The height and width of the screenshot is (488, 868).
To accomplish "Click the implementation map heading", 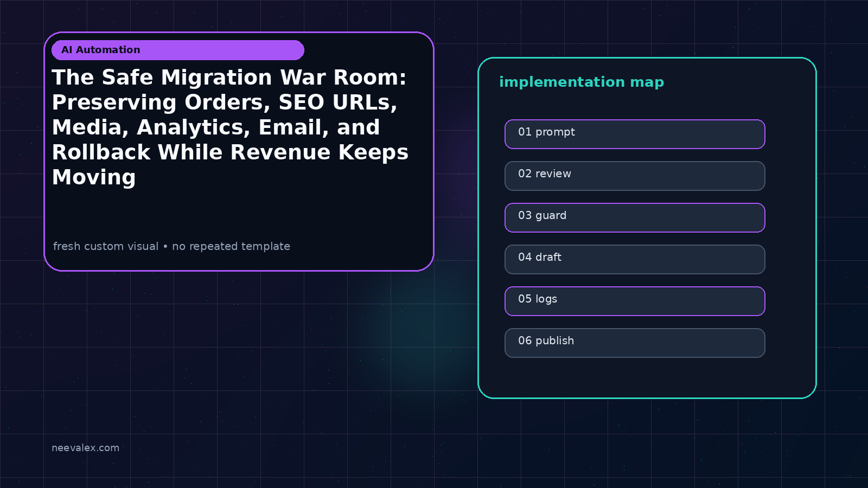I will (x=582, y=82).
